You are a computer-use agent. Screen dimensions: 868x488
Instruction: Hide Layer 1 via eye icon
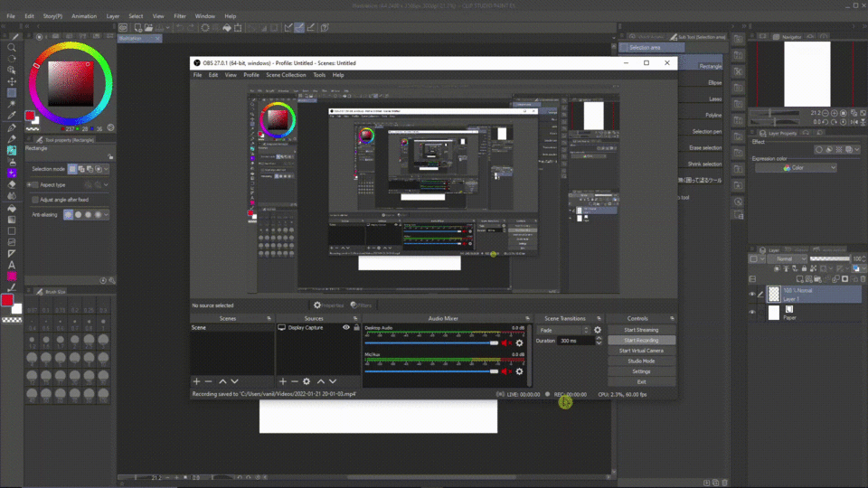tap(751, 295)
